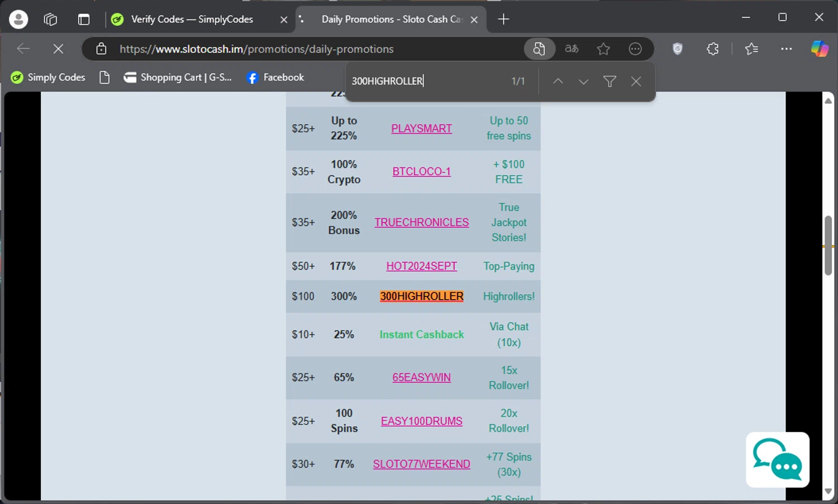Open the Copilot icon
The image size is (838, 504).
pyautogui.click(x=820, y=49)
